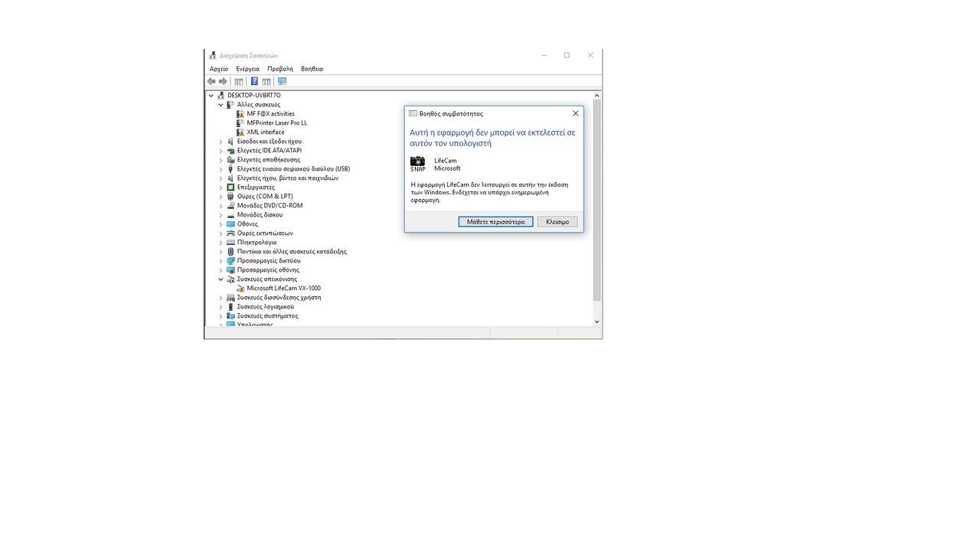The width and height of the screenshot is (980, 551).
Task: Select Συσκευές λογισμικού text
Action: click(x=266, y=307)
